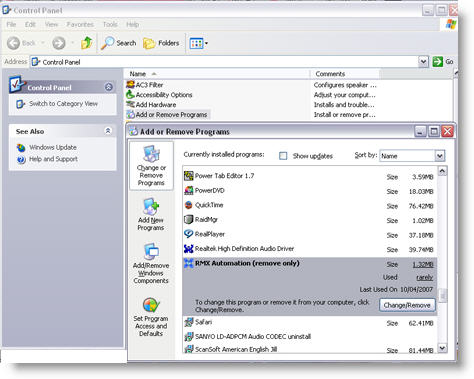
Task: Click the Control Panel window title icon
Action: (x=6, y=10)
